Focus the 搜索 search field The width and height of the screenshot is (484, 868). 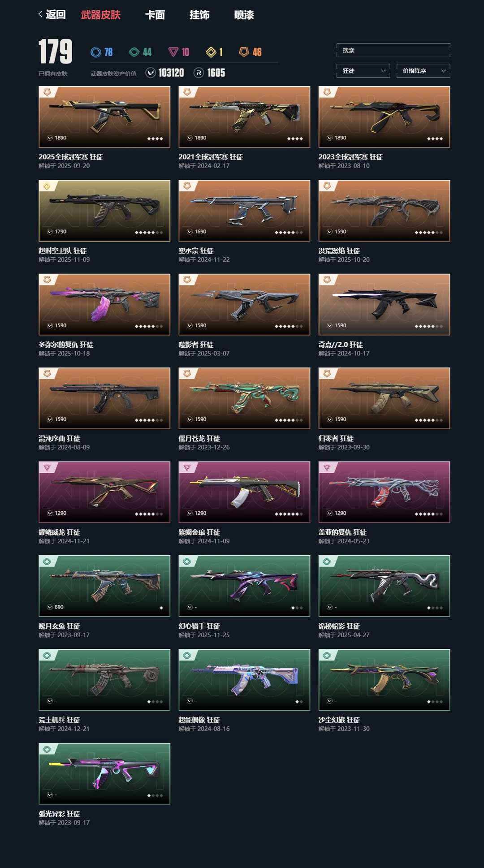point(393,50)
